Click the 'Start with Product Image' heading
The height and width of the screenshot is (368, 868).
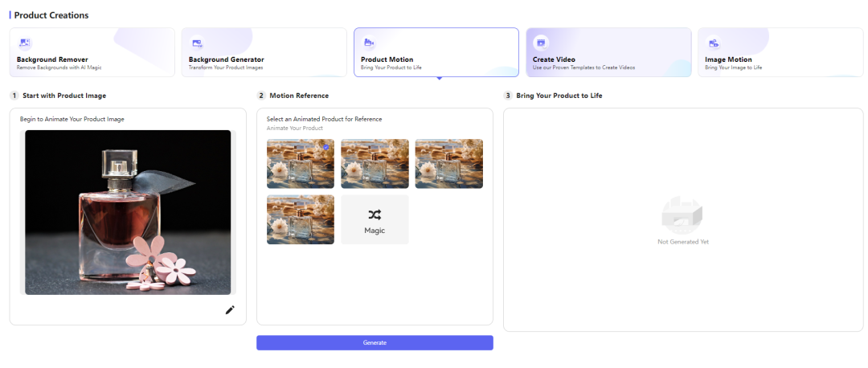64,96
